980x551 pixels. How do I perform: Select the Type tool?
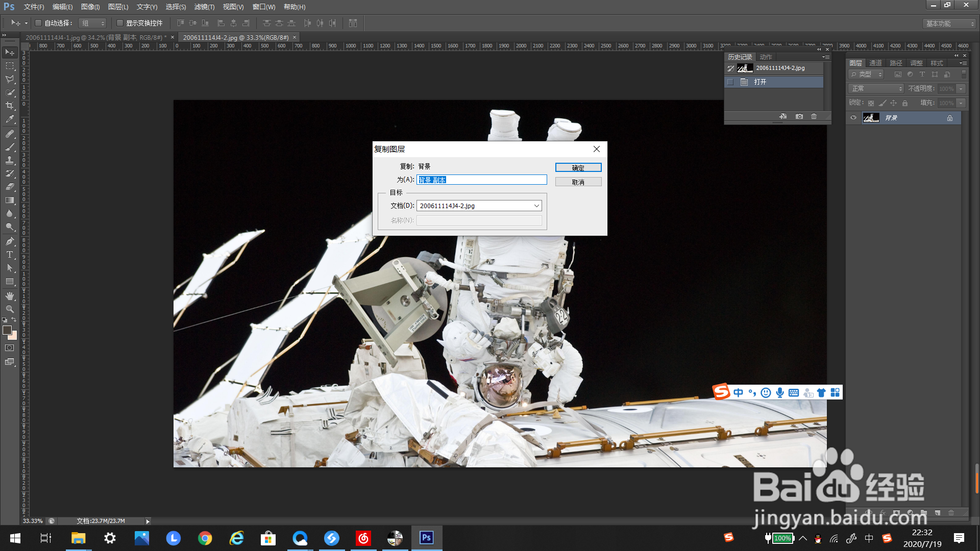[x=10, y=255]
